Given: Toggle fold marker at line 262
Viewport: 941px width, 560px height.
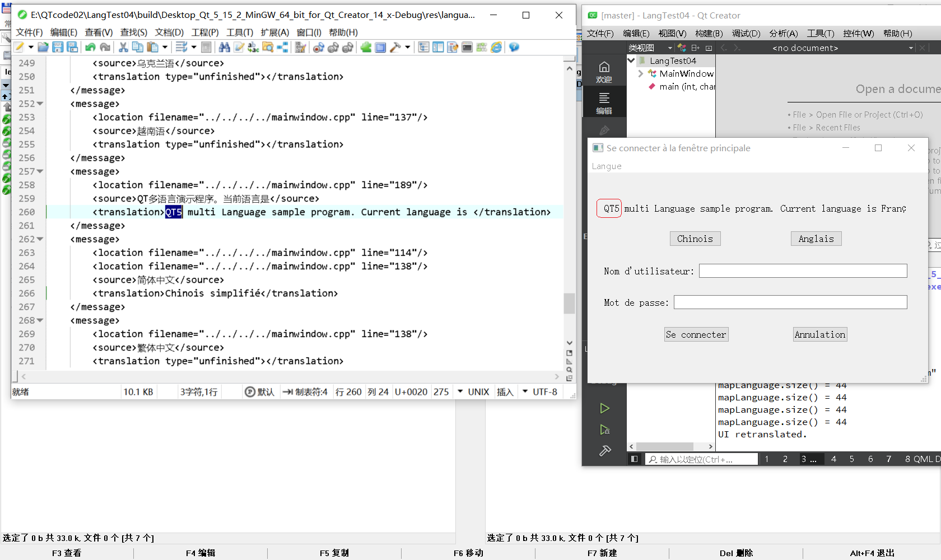Looking at the screenshot, I should [x=40, y=239].
